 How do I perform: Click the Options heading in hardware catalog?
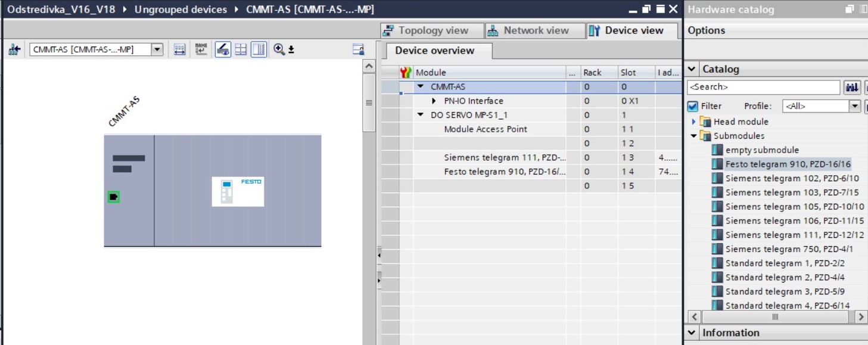707,30
